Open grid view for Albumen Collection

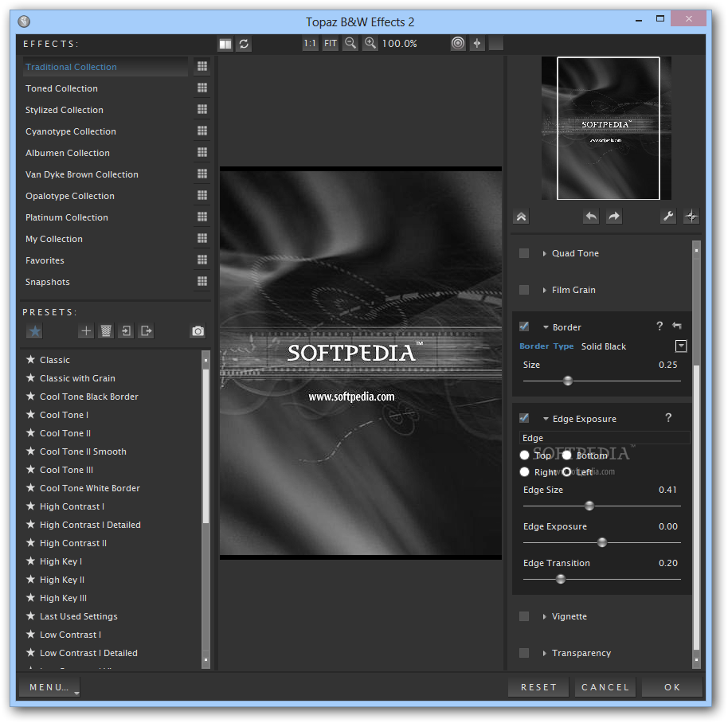coord(202,152)
